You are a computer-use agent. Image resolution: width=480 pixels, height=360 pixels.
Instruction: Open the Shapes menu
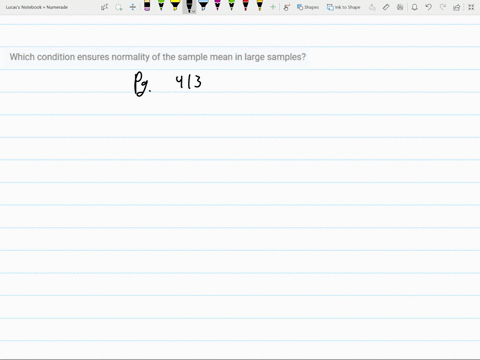click(x=308, y=7)
